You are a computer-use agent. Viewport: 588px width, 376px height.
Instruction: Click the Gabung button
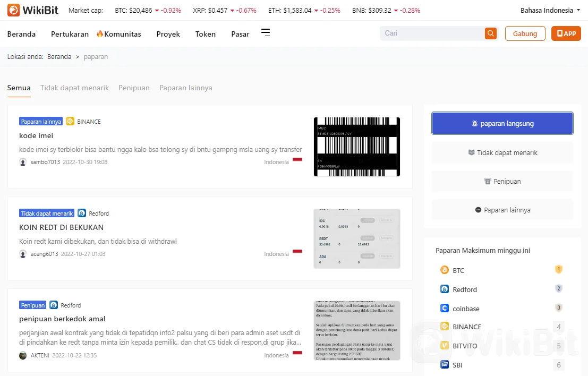(x=525, y=33)
